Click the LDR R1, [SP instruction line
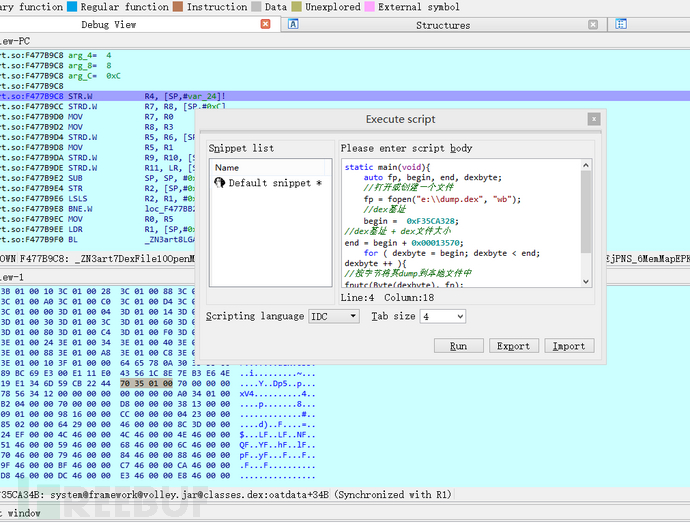This screenshot has height=526, width=690. pyautogui.click(x=98, y=229)
